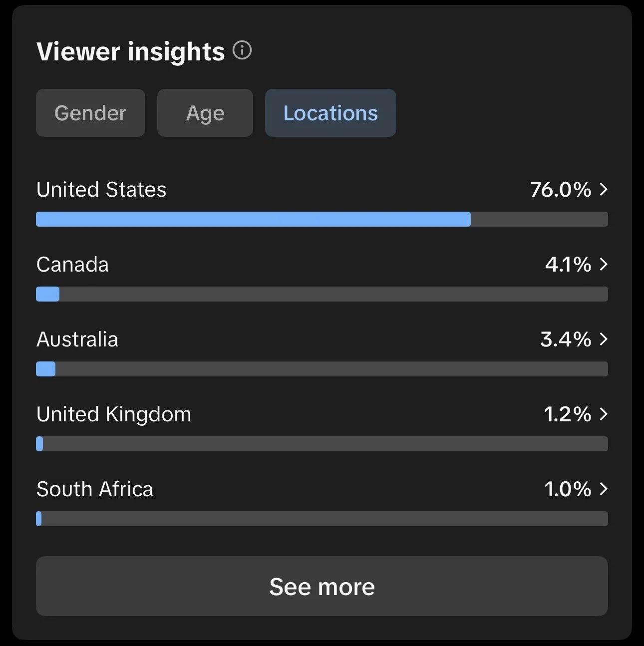Click the Australia progress bar
644x646 pixels.
(322, 369)
